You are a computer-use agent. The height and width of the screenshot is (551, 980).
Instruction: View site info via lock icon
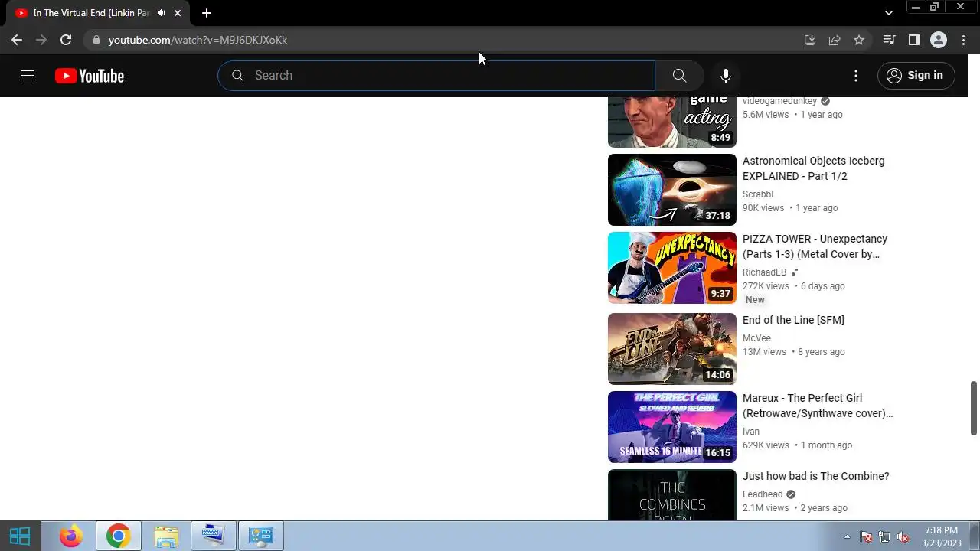coord(95,40)
